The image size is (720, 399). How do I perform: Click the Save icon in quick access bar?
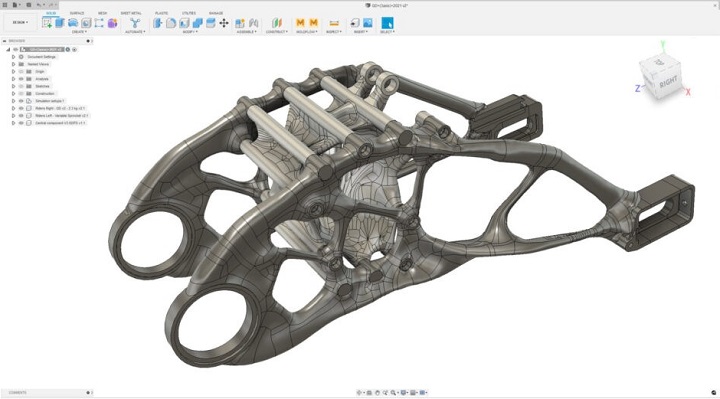(x=28, y=5)
